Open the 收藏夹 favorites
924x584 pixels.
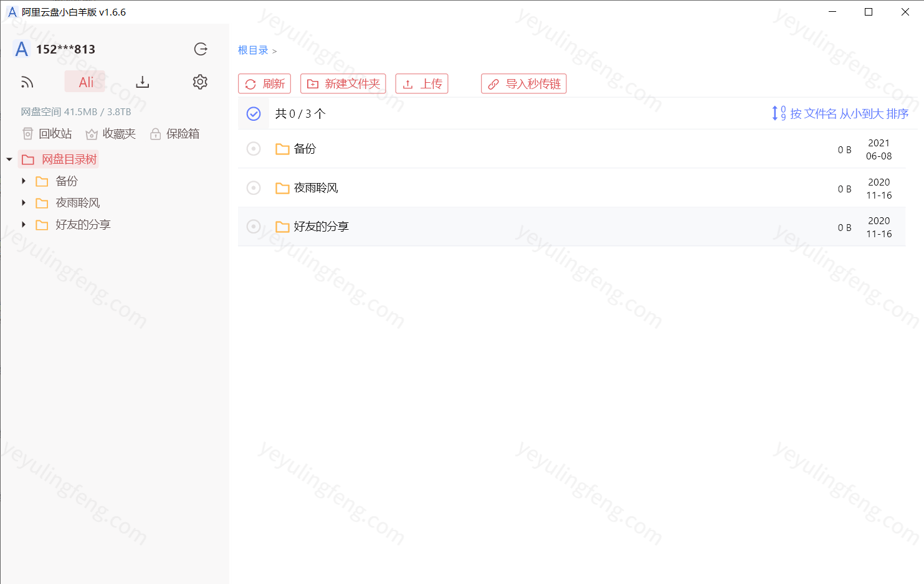[x=111, y=134]
